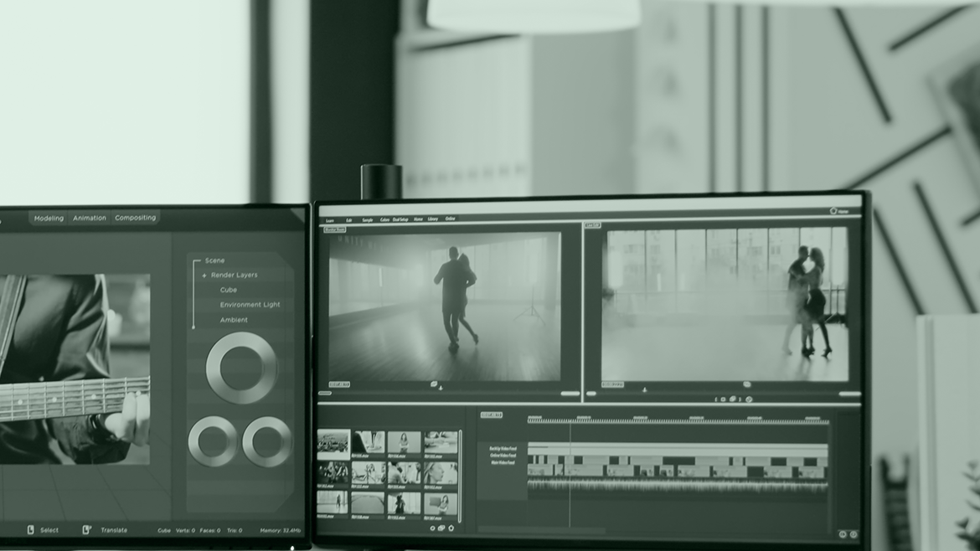Click the pentagon icon below media thumbnails
Image resolution: width=980 pixels, height=551 pixels.
[451, 528]
